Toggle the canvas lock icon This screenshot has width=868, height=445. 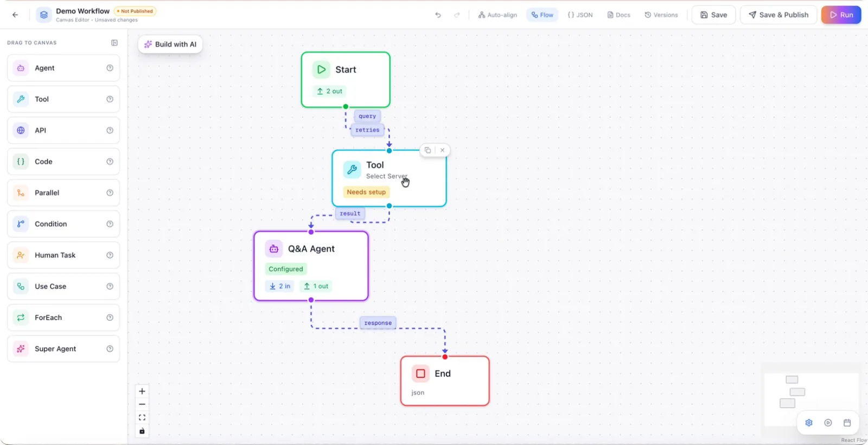[x=142, y=431]
